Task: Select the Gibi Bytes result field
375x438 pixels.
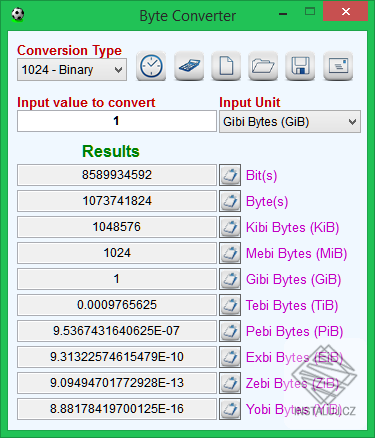Action: pos(117,279)
